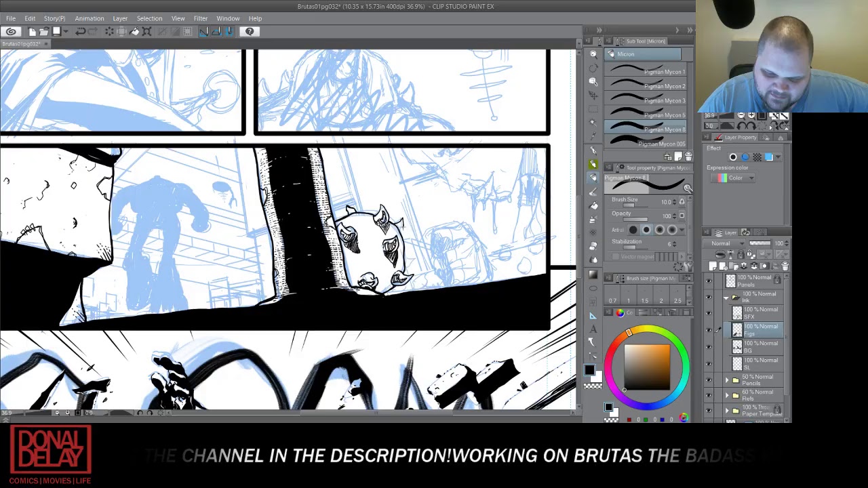Click the black main color swatch
Viewport: 868px width, 488px height.
click(x=589, y=371)
